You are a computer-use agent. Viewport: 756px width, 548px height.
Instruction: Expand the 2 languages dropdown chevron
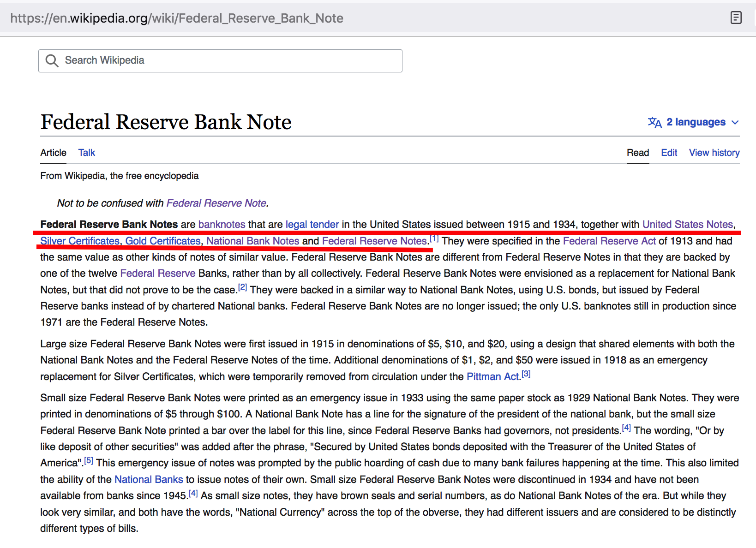[x=735, y=122]
